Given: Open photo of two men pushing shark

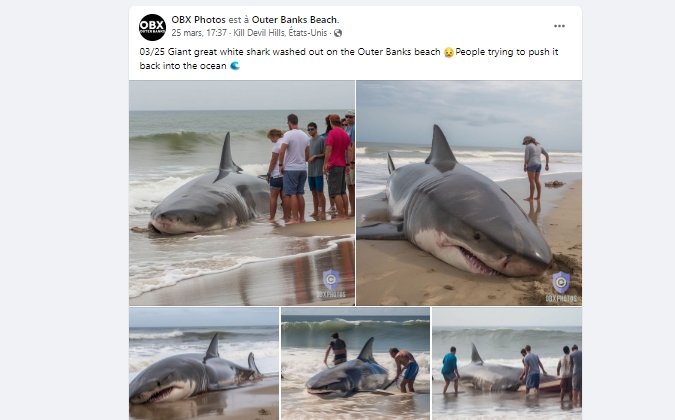Looking at the screenshot, I should tap(355, 364).
